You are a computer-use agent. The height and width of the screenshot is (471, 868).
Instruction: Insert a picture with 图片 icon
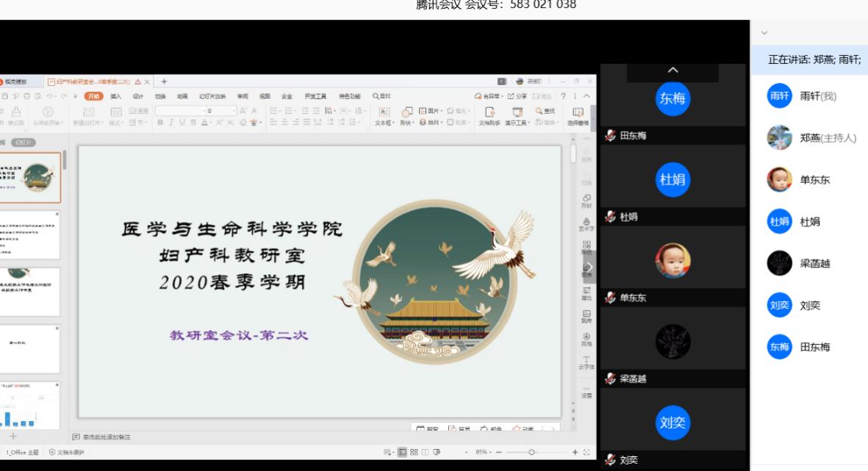point(431,111)
